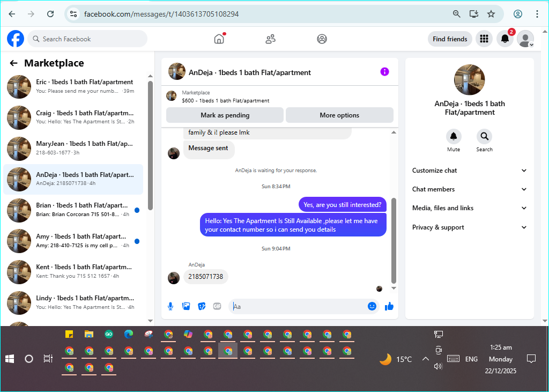This screenshot has height=392, width=549.
Task: Send a thumbs-up like
Action: 389,307
